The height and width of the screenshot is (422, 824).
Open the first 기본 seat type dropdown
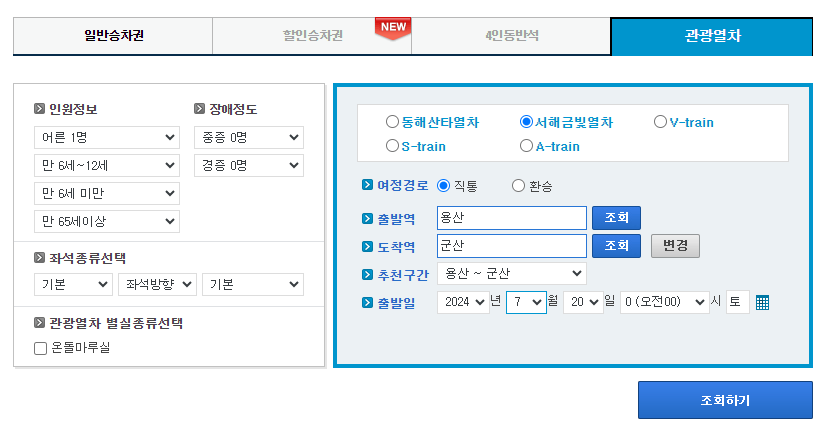73,284
